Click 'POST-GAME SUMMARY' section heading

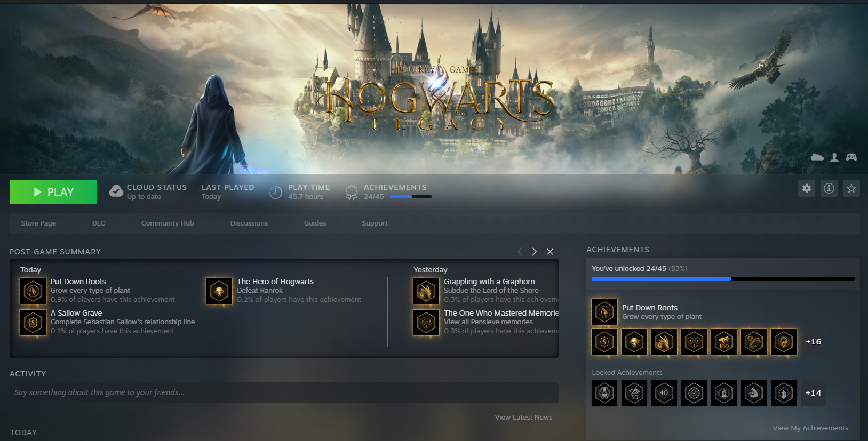(x=55, y=252)
